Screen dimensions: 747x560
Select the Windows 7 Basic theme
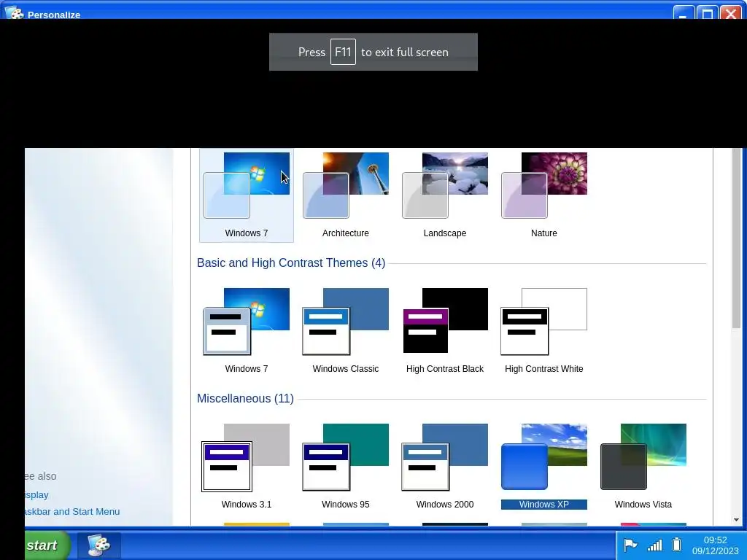coord(247,331)
